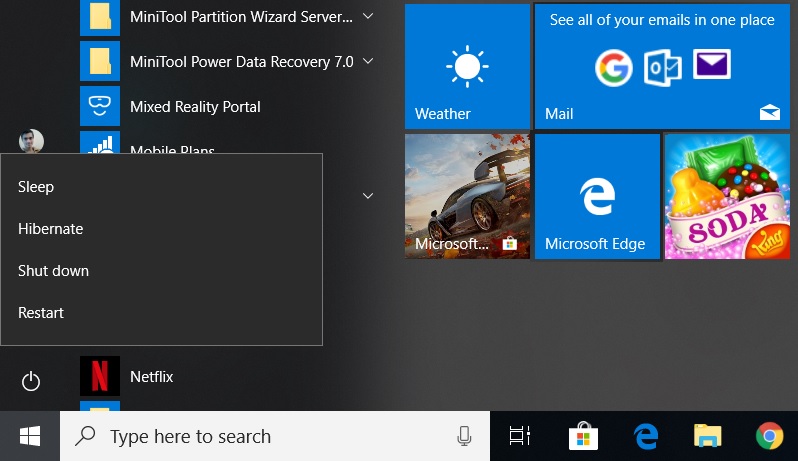Open the Microsoft Edge tile

(597, 196)
